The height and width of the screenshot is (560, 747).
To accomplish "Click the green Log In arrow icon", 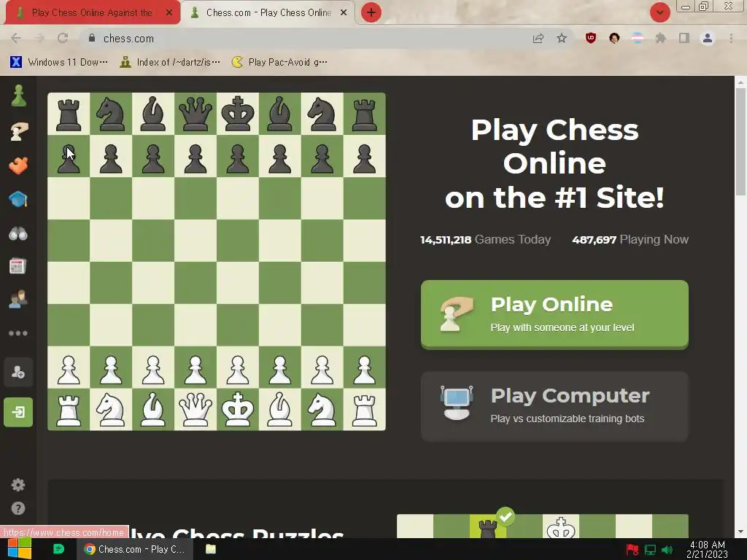I will point(18,412).
